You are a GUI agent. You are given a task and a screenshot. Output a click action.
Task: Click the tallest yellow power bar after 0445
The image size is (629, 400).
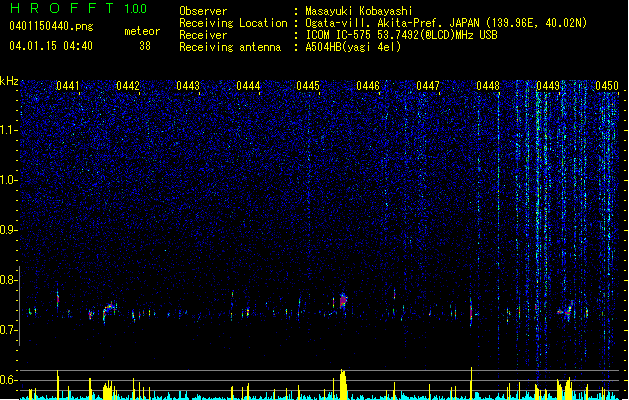click(x=343, y=384)
